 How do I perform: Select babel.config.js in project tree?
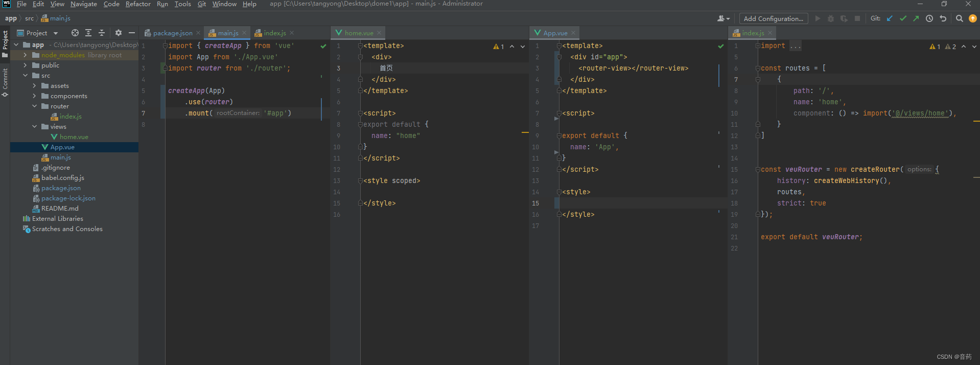(x=62, y=178)
